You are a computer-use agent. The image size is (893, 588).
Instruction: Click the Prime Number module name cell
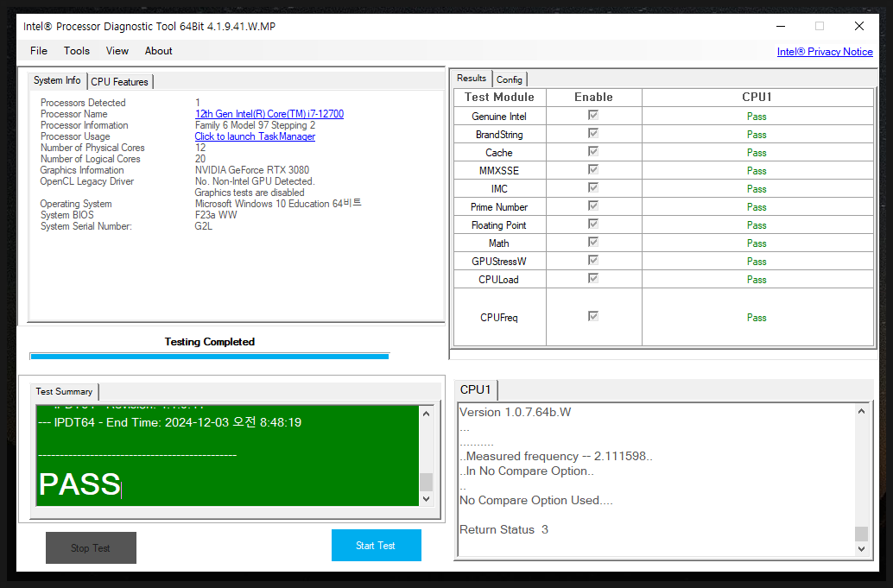click(499, 207)
